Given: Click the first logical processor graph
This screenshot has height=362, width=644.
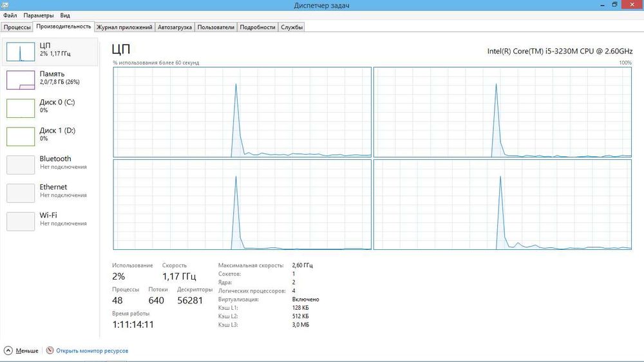Looking at the screenshot, I should click(x=242, y=112).
